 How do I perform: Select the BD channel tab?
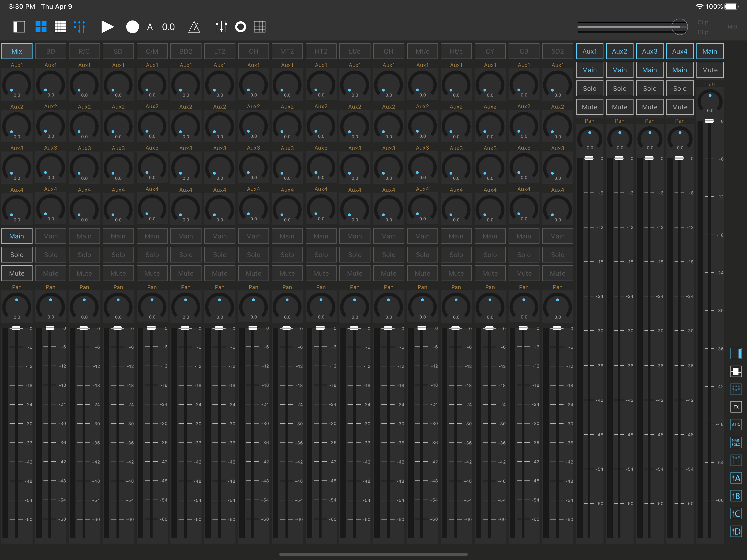pyautogui.click(x=51, y=51)
